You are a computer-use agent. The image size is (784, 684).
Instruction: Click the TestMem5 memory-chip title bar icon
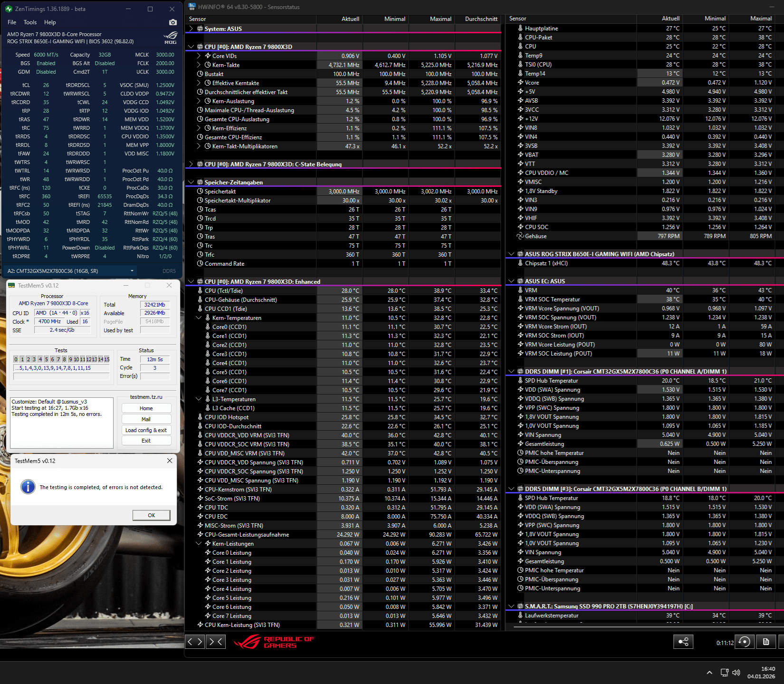coord(11,285)
